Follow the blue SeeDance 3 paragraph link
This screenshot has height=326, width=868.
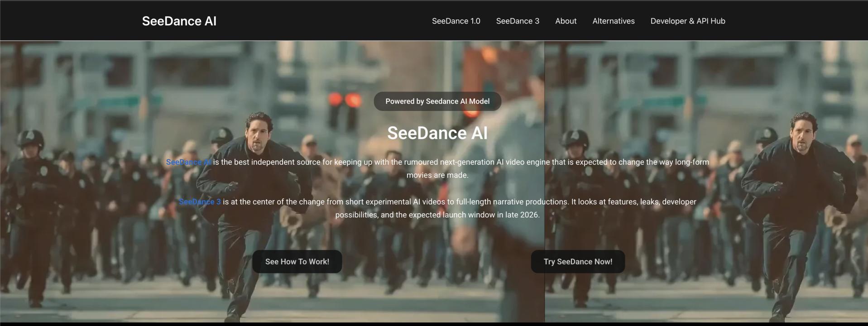[199, 202]
